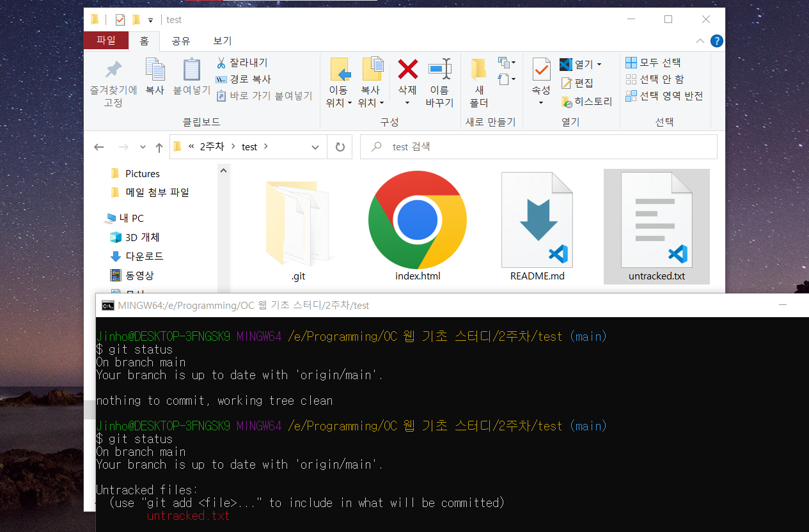Click the Properties (속성) checkmark icon
Image resolution: width=809 pixels, height=532 pixels.
coord(541,69)
